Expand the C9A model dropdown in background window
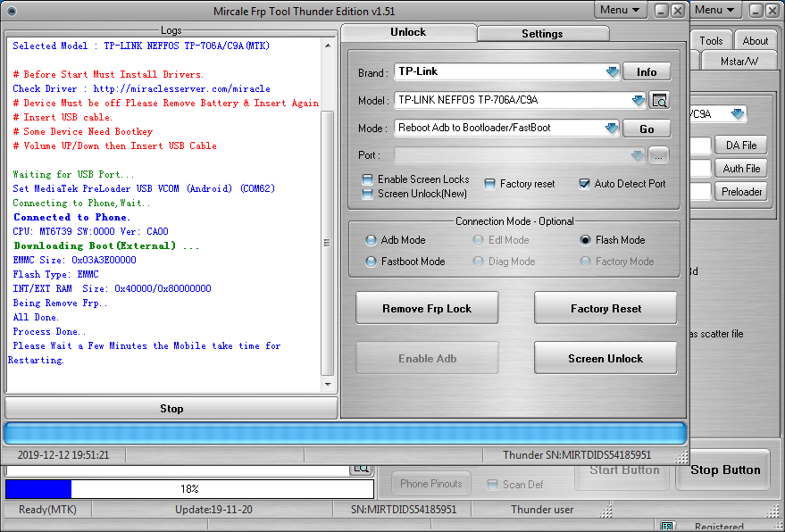Viewport: 785px width, 532px height. pos(738,114)
